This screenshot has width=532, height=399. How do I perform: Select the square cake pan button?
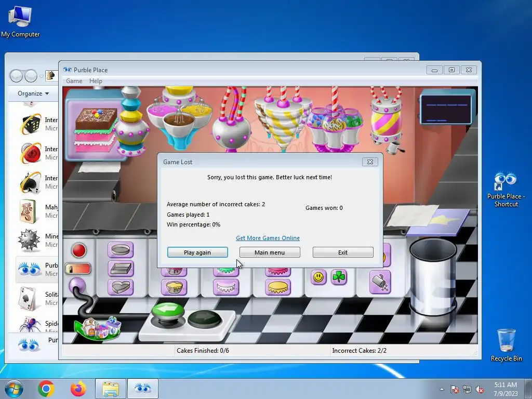(x=121, y=269)
